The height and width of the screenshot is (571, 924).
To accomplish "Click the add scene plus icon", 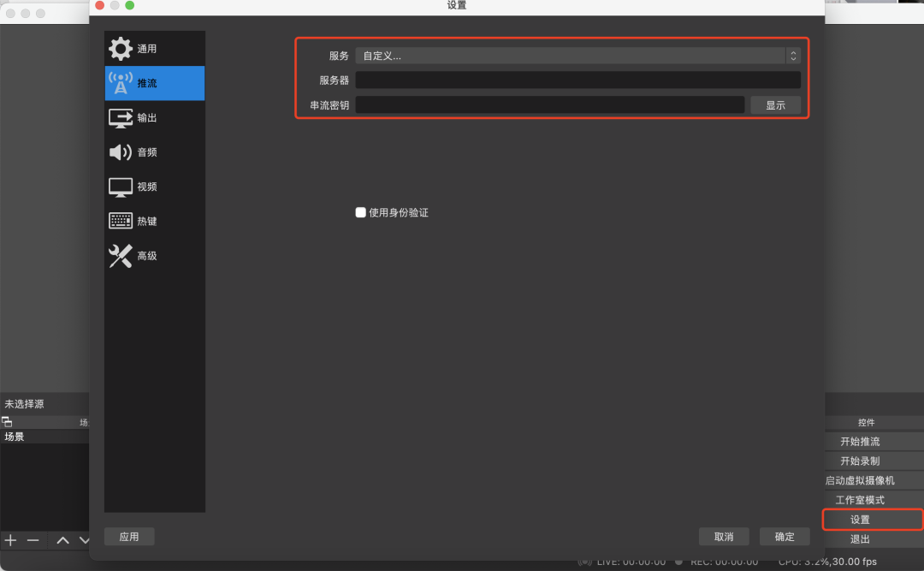I will (11, 540).
